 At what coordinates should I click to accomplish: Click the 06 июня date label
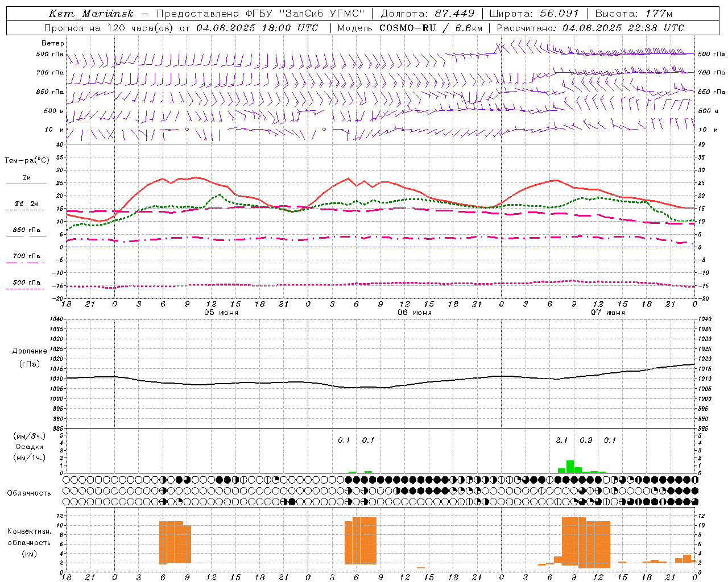tap(414, 313)
